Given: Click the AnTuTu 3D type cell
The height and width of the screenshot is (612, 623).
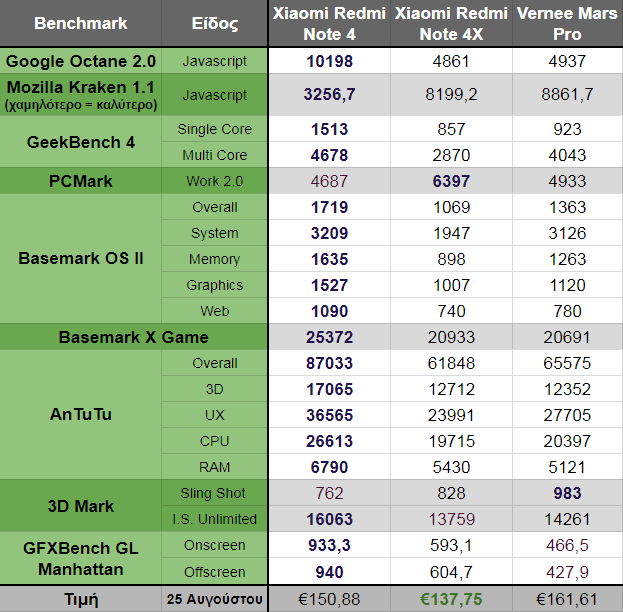Looking at the screenshot, I should 215,389.
